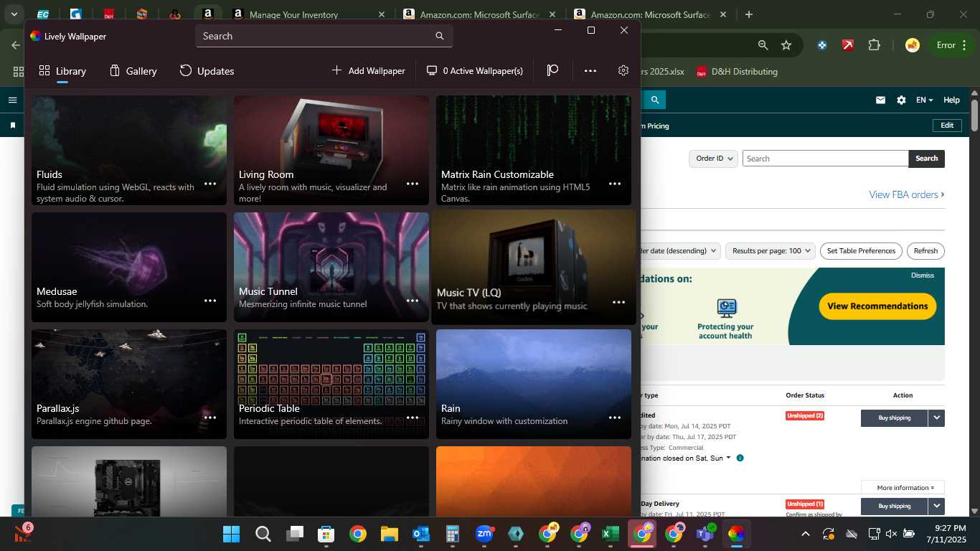Show hidden system tray icons
980x551 pixels.
click(x=805, y=534)
